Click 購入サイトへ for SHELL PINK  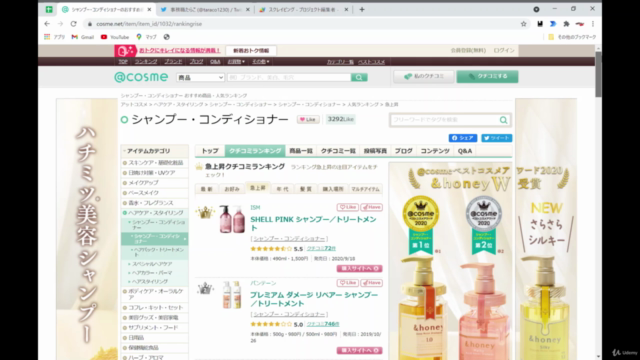pos(359,268)
